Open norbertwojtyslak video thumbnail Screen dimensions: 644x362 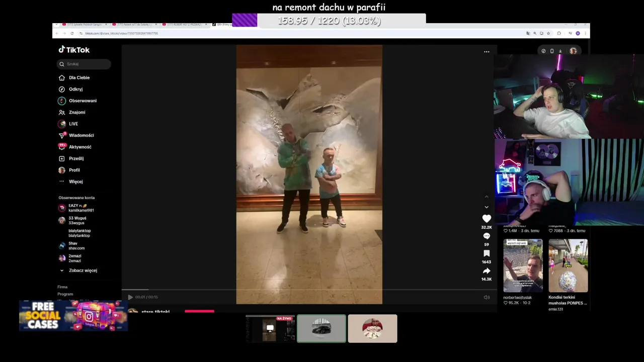tap(523, 265)
